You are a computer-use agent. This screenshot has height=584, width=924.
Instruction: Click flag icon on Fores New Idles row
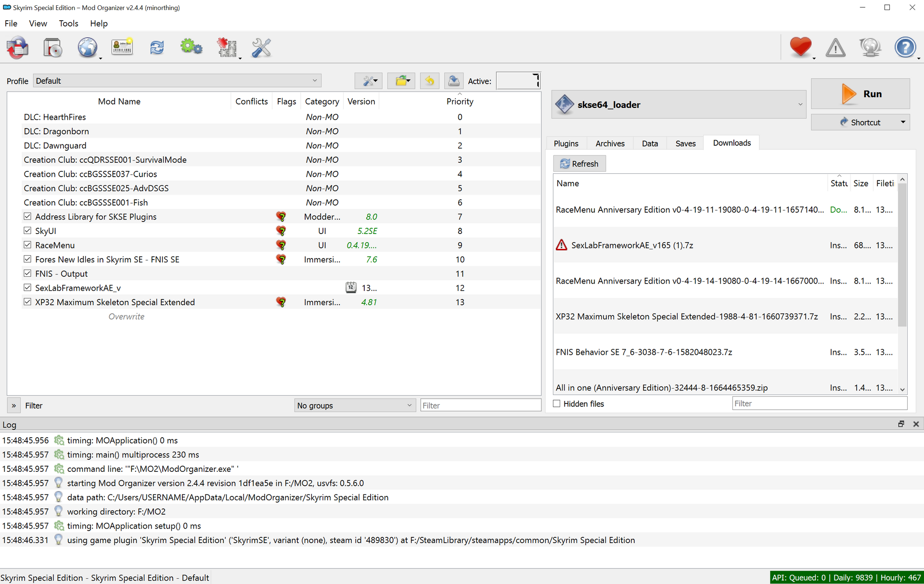281,260
